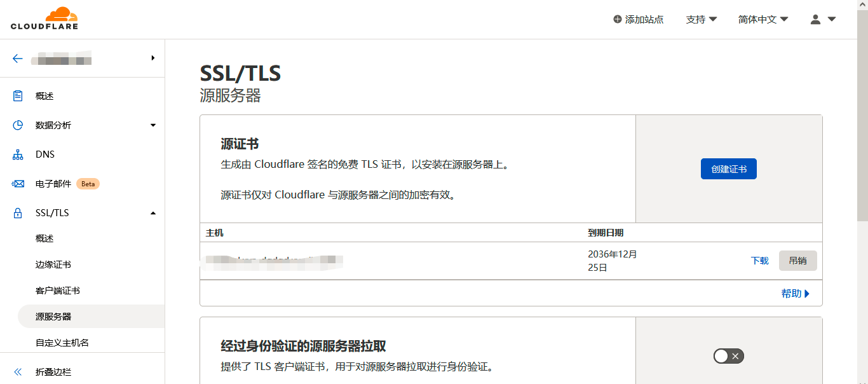Expand the 数据分析 submenu arrow

[153, 125]
